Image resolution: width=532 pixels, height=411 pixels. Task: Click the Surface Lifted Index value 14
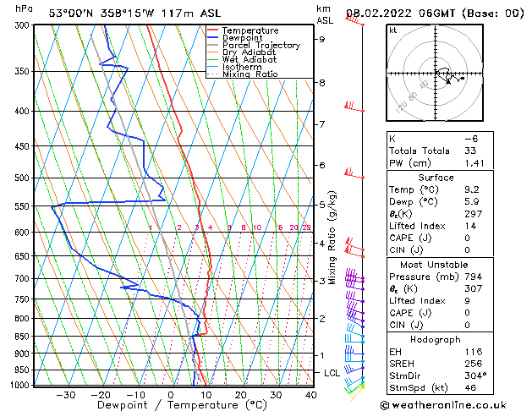[x=470, y=226]
